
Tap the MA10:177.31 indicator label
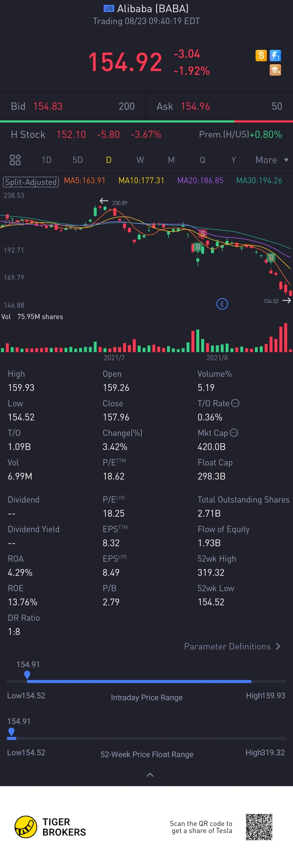(141, 181)
